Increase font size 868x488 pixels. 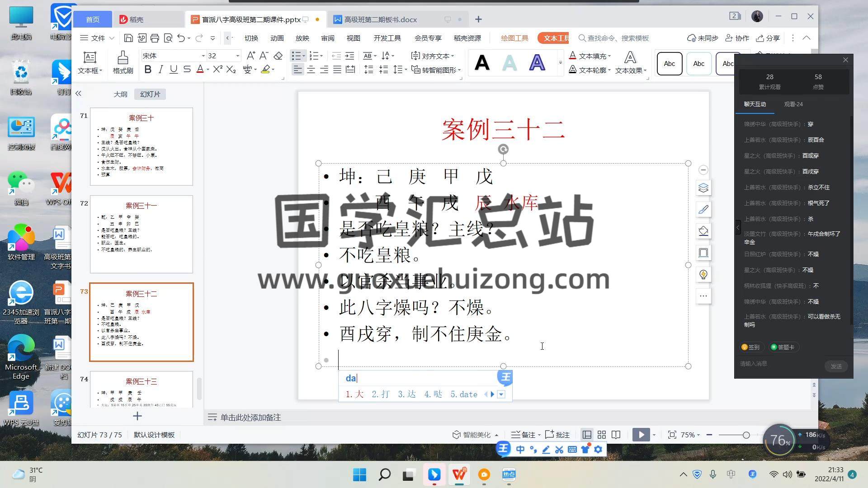(x=250, y=56)
